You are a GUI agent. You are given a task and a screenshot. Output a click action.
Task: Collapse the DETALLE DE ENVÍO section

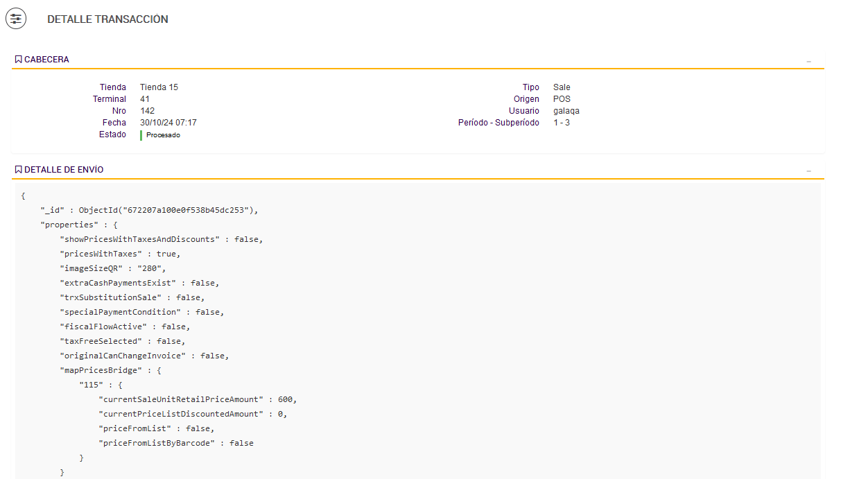pos(808,171)
